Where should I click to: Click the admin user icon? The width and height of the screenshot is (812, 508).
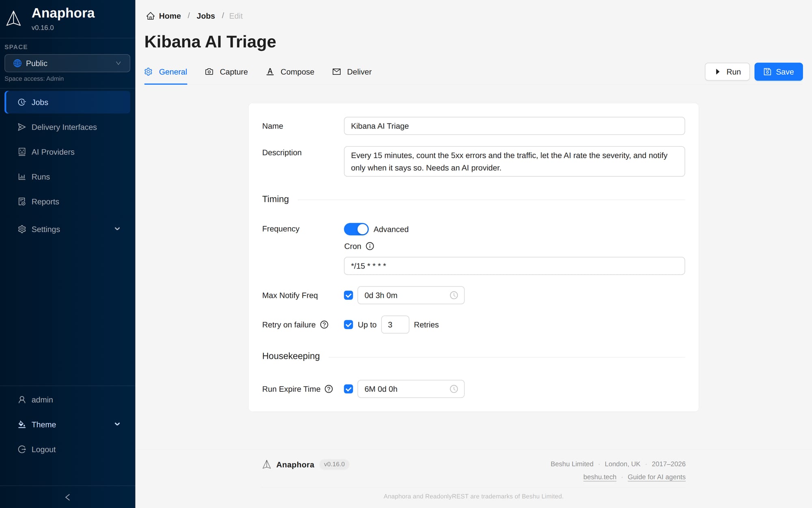(x=22, y=400)
